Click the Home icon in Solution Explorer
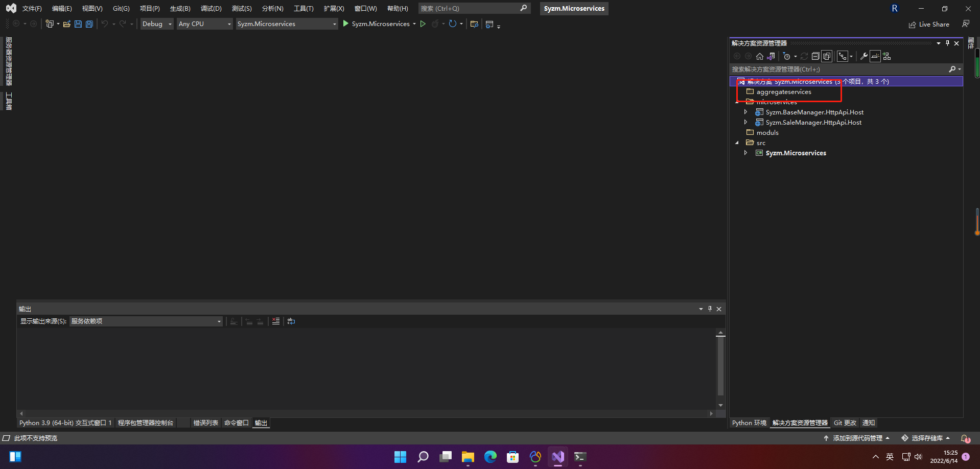 coord(760,56)
